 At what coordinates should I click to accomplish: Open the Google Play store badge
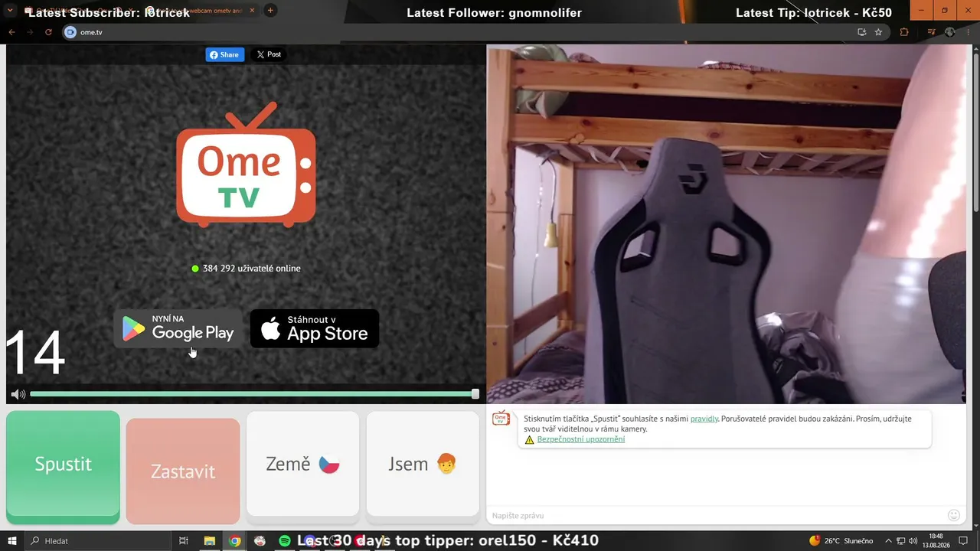(178, 328)
